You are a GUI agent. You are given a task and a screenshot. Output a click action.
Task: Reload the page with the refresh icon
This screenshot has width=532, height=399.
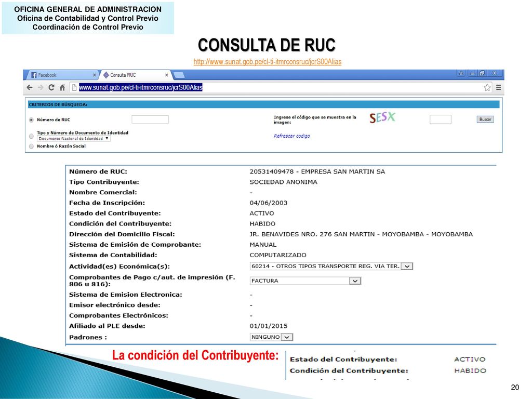51,87
